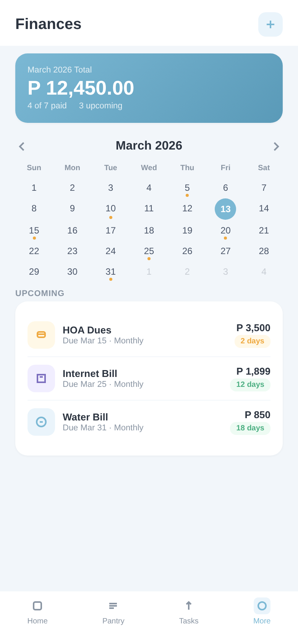This screenshot has height=644, width=298.
Task: Open the March 2026 Total summary card
Action: [149, 88]
